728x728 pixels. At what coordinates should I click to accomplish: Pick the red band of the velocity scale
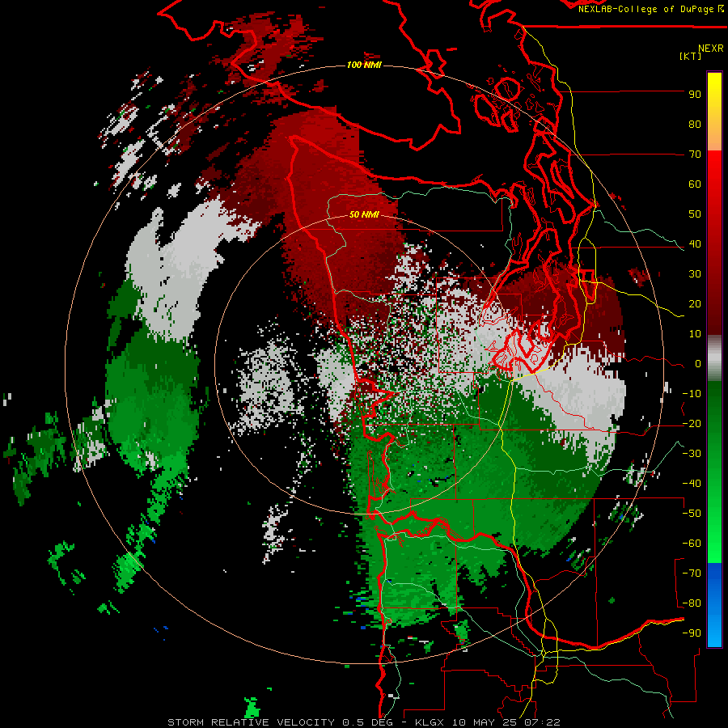coord(714,243)
